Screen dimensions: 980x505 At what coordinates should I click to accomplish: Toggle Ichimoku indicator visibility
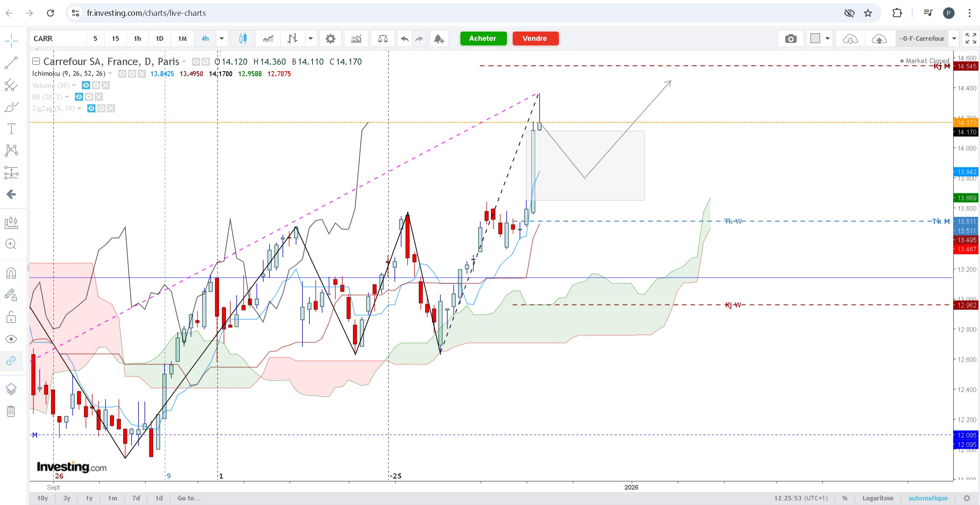point(122,74)
